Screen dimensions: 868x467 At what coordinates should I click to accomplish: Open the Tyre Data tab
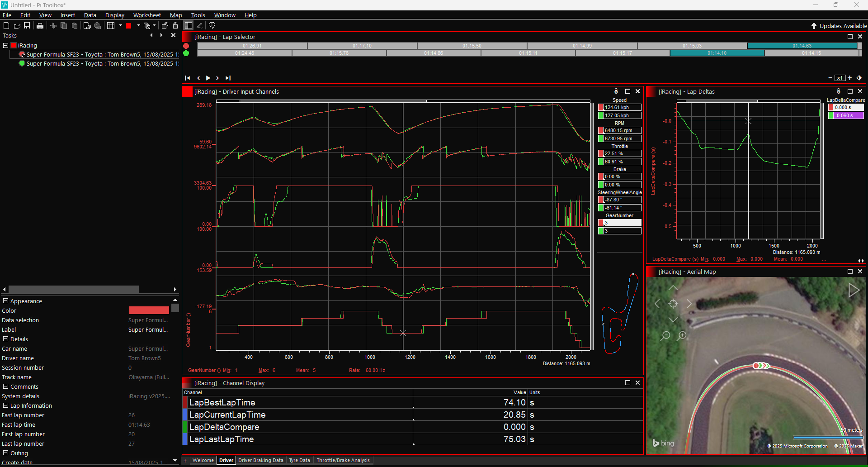[x=299, y=460]
